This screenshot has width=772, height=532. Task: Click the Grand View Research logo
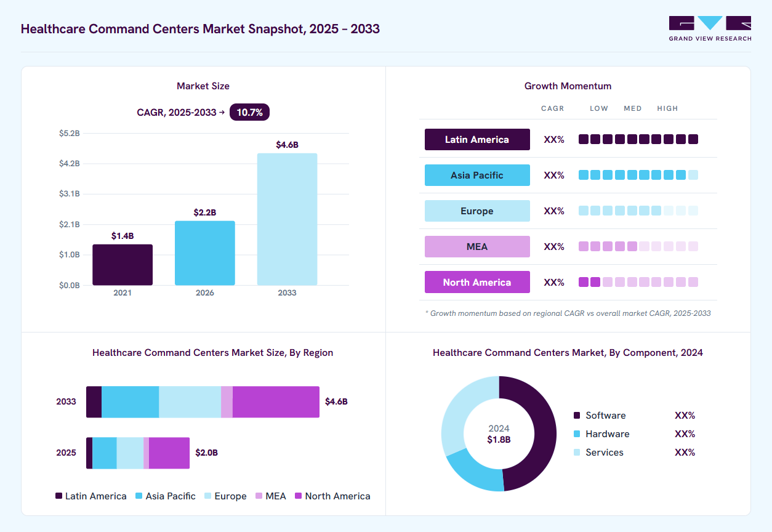tap(710, 28)
